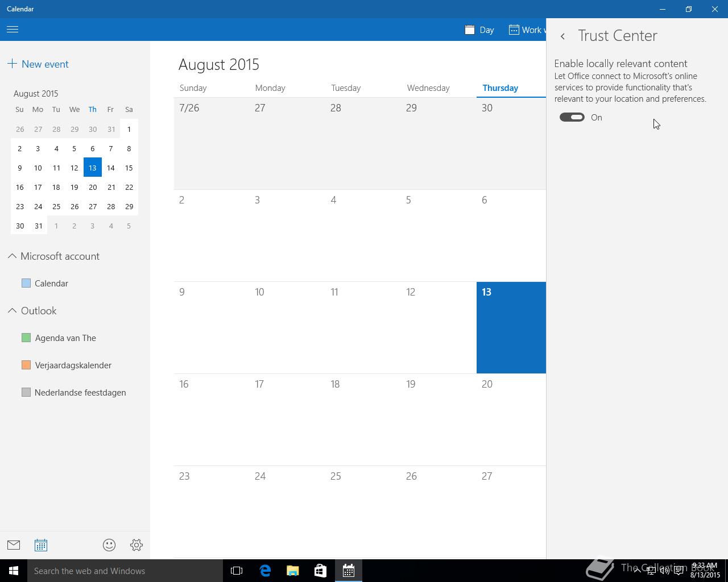The width and height of the screenshot is (728, 582).
Task: Select Monday 10 in the month grid
Action: pyautogui.click(x=287, y=327)
